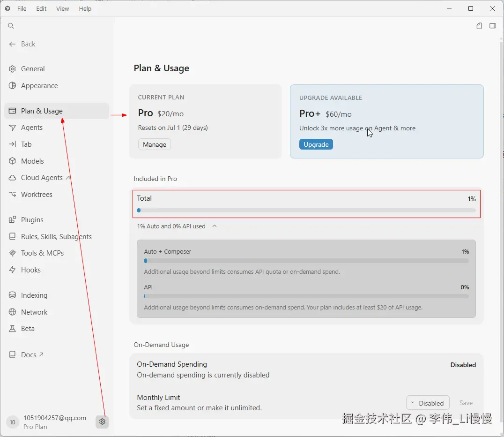This screenshot has height=437, width=504.
Task: Click the Plan & Usage card icon
Action: click(12, 111)
